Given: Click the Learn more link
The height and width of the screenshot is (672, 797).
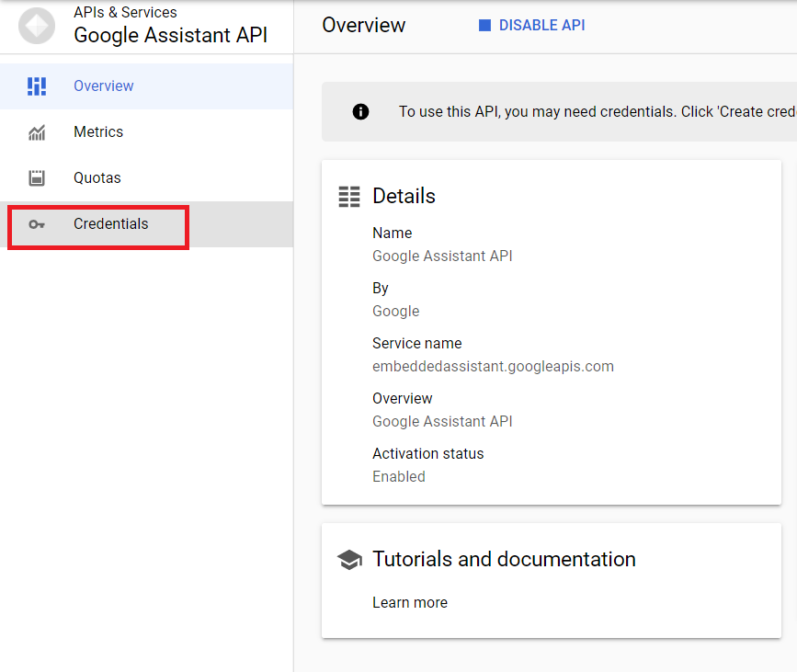Looking at the screenshot, I should [x=410, y=602].
